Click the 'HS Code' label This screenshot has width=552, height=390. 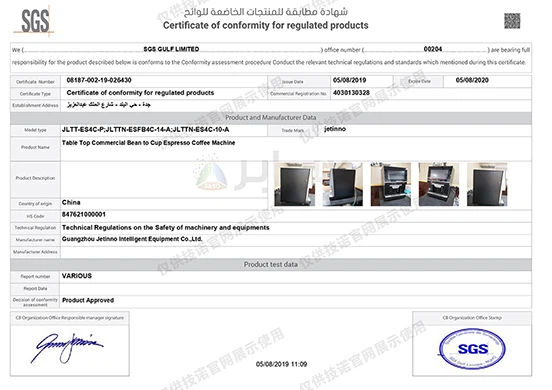(x=35, y=216)
